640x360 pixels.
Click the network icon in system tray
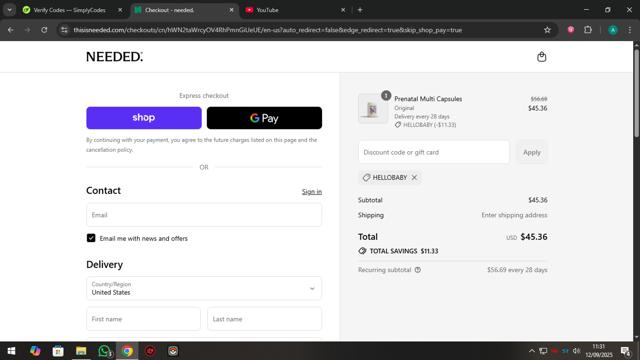[x=543, y=351]
